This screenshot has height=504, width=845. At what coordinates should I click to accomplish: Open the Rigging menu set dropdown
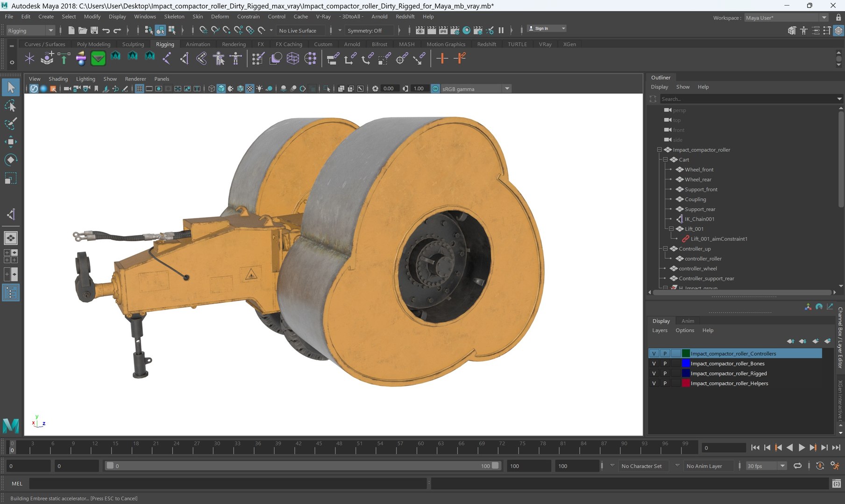(31, 30)
